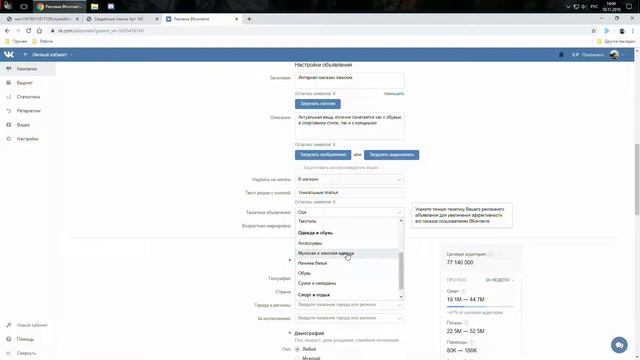Click the Chrome icon in the taskbar
640x360 pixels.
(40, 7)
